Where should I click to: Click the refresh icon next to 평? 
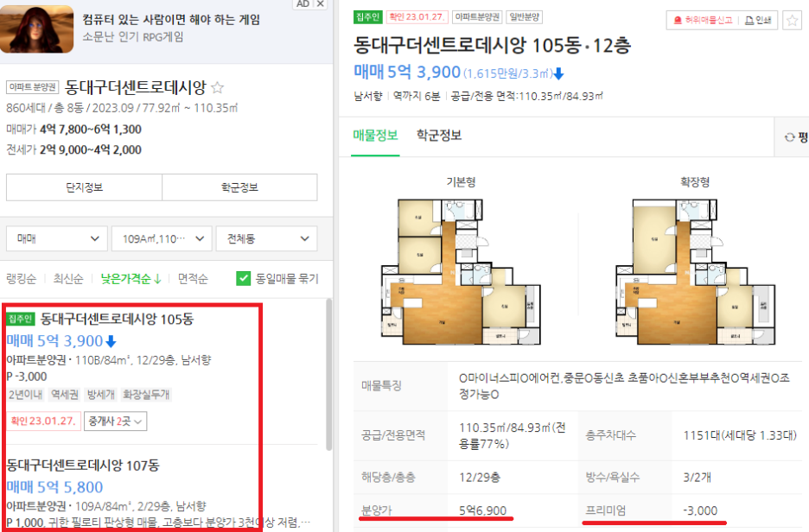(789, 137)
